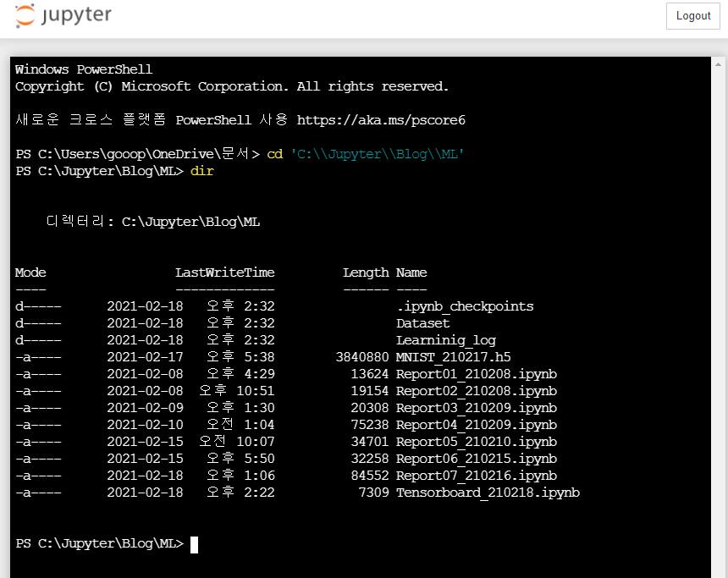This screenshot has width=728, height=578.
Task: Click the Report01_210208.ipynb file name
Action: [477, 374]
